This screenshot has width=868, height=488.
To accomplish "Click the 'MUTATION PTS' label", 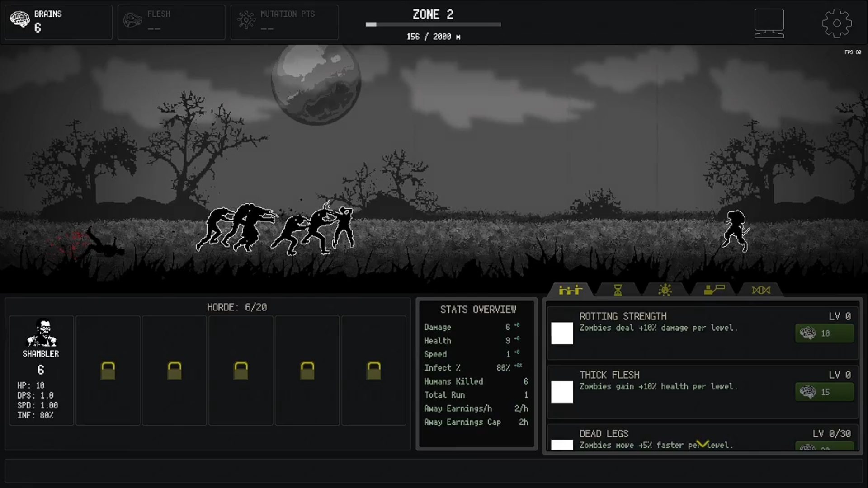I will coord(288,14).
